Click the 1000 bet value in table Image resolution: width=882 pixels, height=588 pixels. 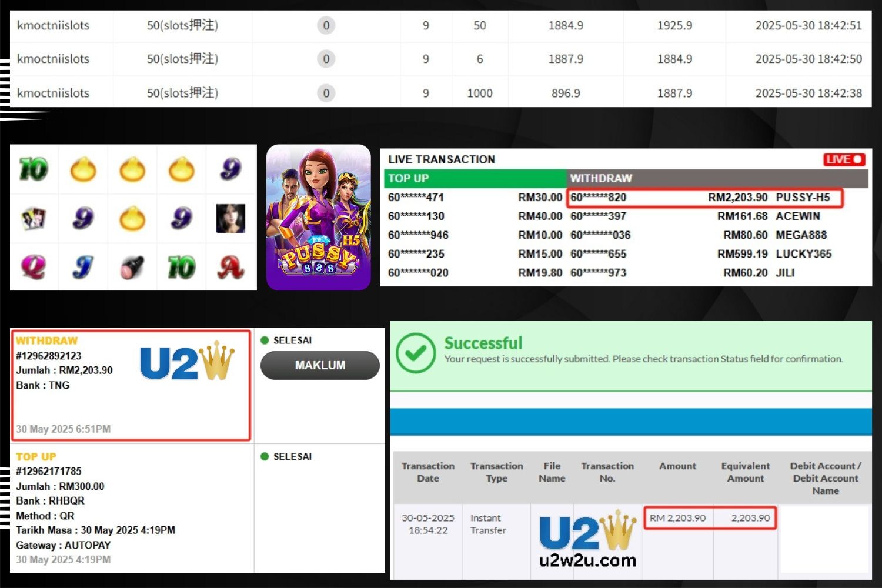[480, 93]
